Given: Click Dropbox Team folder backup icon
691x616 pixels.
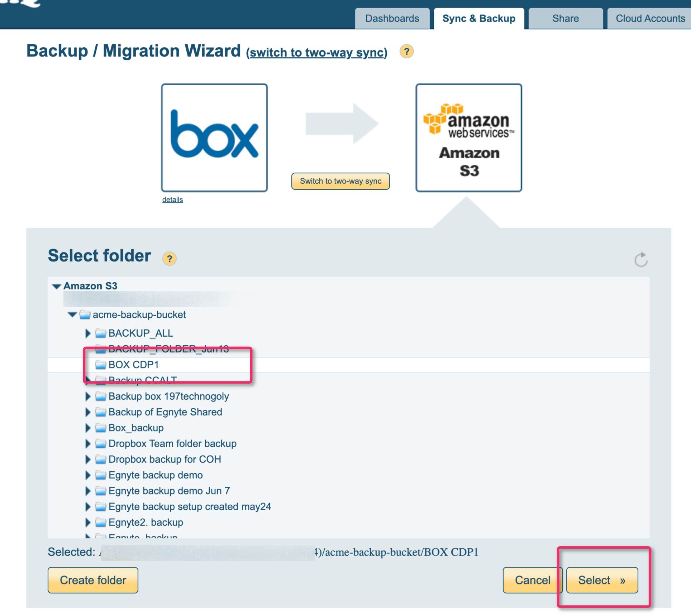Looking at the screenshot, I should [x=101, y=444].
